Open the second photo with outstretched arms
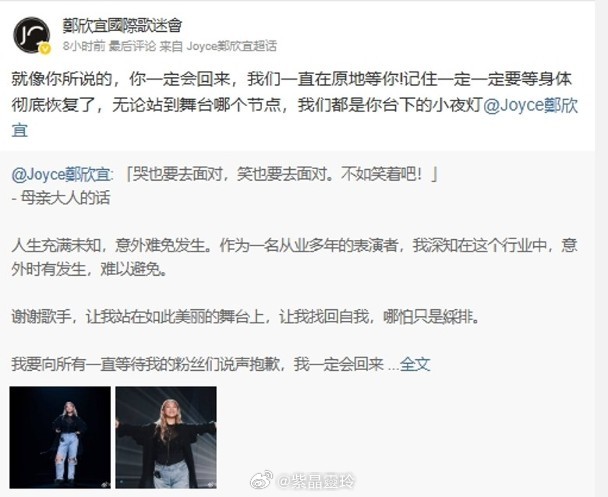The height and width of the screenshot is (497, 608). [166, 437]
